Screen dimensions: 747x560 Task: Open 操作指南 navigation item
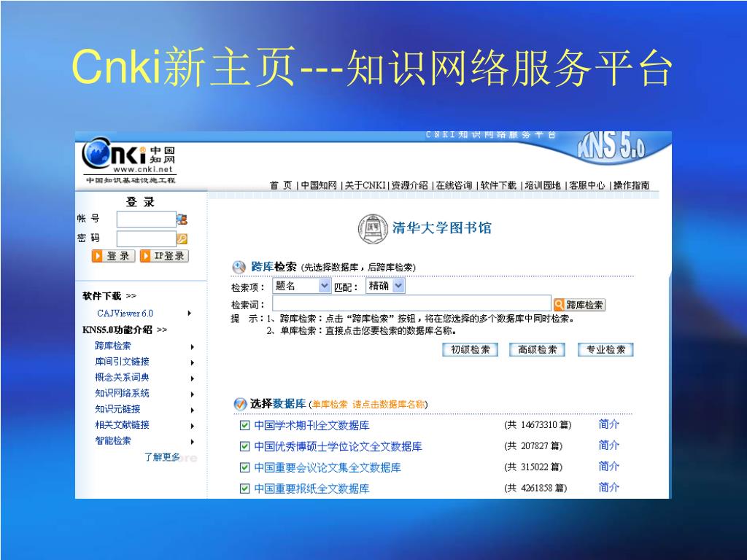631,185
